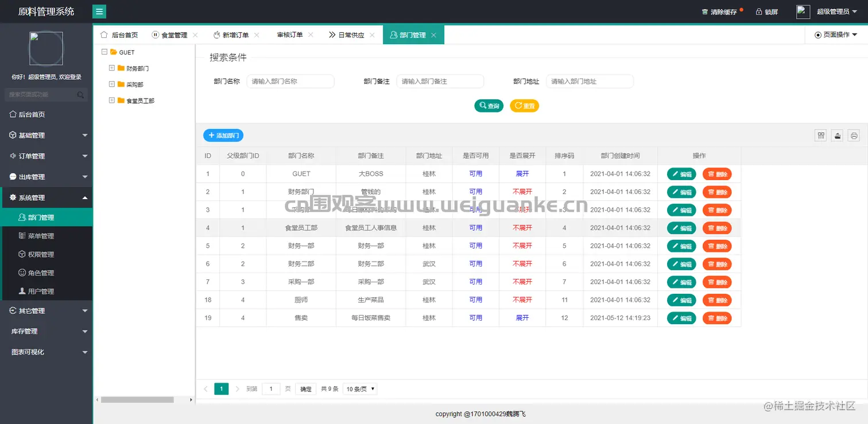Collapse the 系统管理 sidebar menu
Viewport: 868px width, 424px height.
click(46, 197)
